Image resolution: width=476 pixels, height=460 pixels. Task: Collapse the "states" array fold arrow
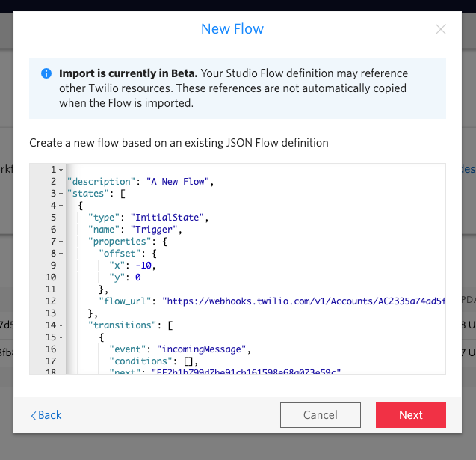point(61,194)
